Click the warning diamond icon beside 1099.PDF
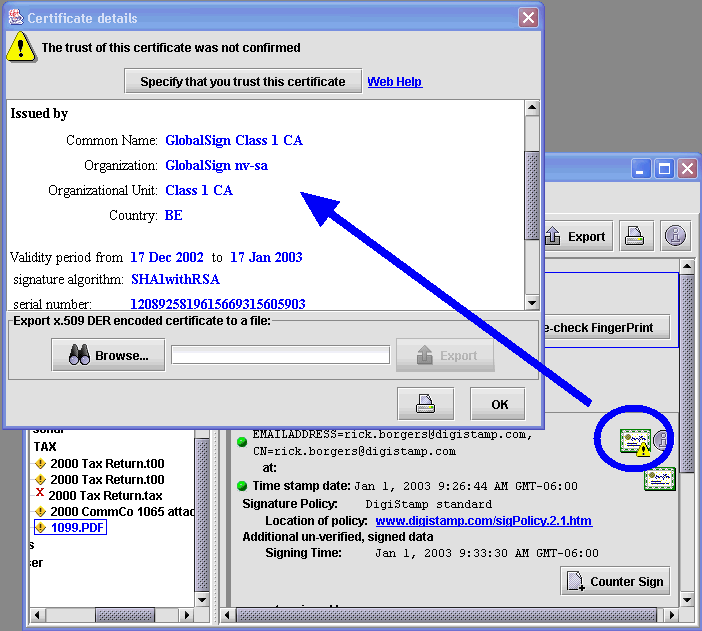Screen dimensions: 702x631 (41, 528)
